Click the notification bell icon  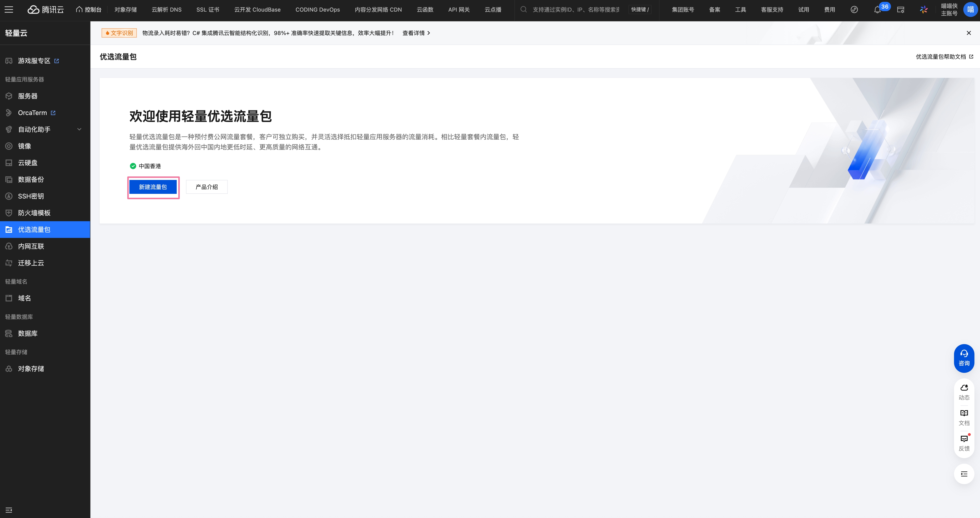coord(877,10)
